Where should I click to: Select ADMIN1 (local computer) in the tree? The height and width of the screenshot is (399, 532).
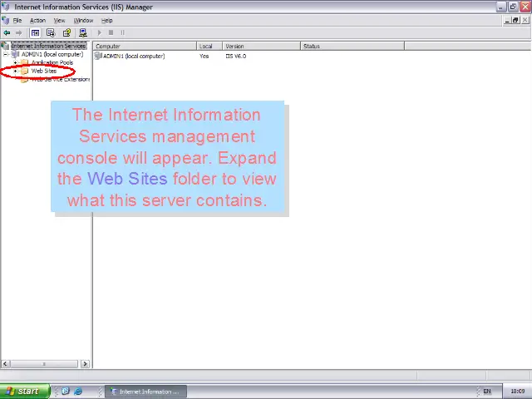(52, 54)
